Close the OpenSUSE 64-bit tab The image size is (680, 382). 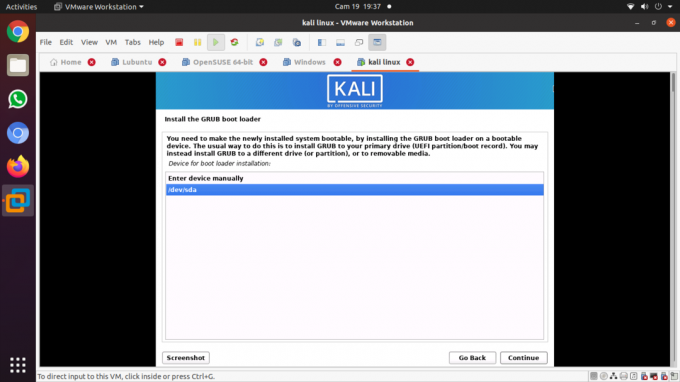pos(263,62)
